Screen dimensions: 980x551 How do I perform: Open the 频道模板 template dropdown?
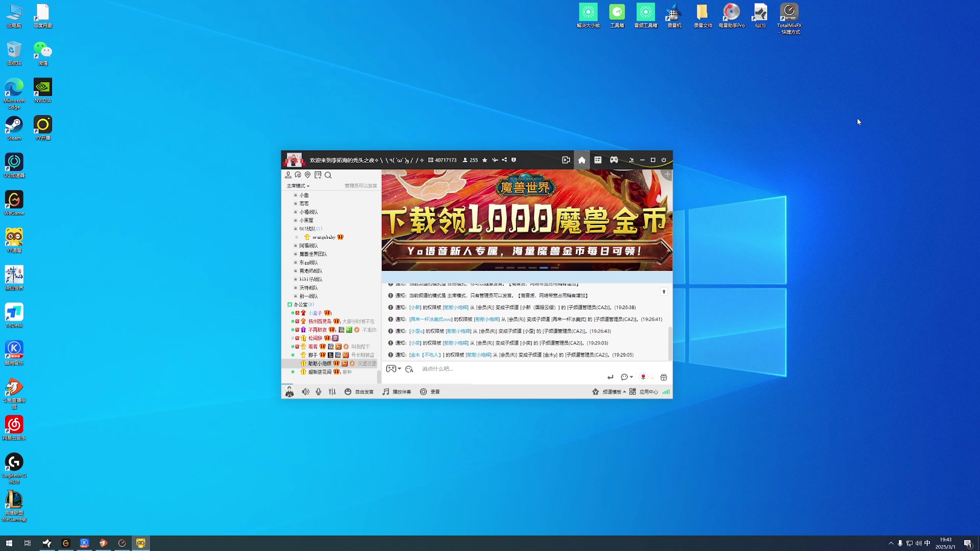609,392
